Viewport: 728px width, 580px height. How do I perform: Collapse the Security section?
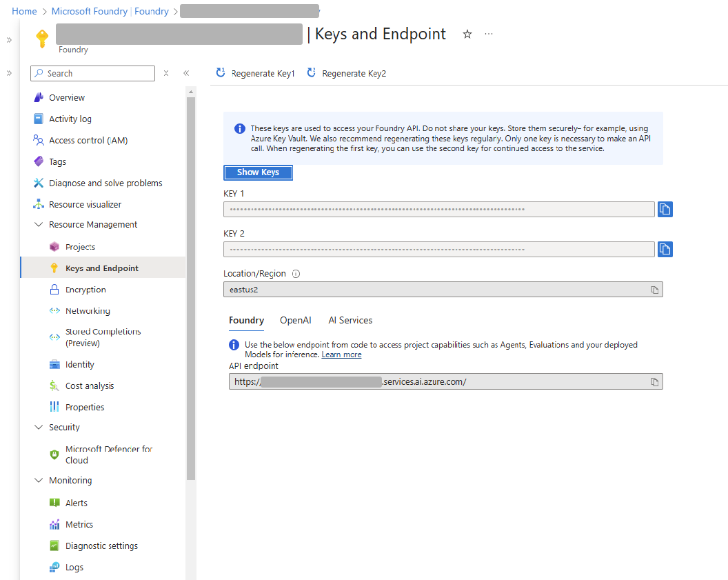[39, 427]
